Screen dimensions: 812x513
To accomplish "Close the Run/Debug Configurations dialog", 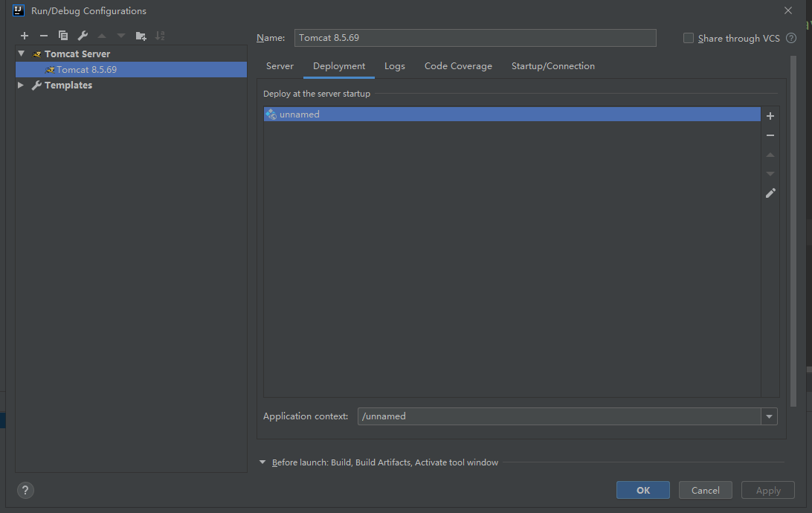I will (x=787, y=10).
